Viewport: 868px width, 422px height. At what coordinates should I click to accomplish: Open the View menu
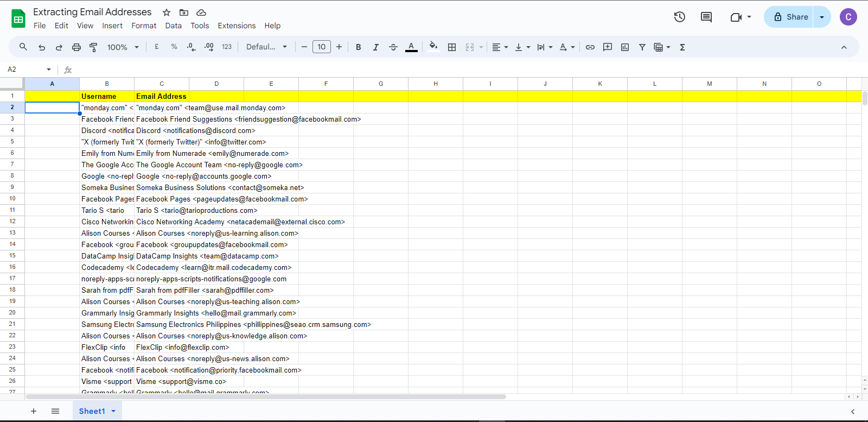pyautogui.click(x=85, y=26)
